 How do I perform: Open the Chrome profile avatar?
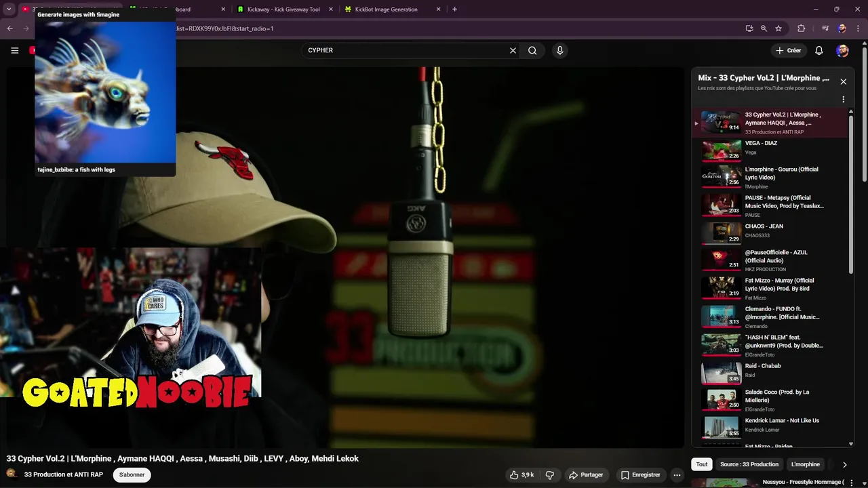pyautogui.click(x=842, y=28)
